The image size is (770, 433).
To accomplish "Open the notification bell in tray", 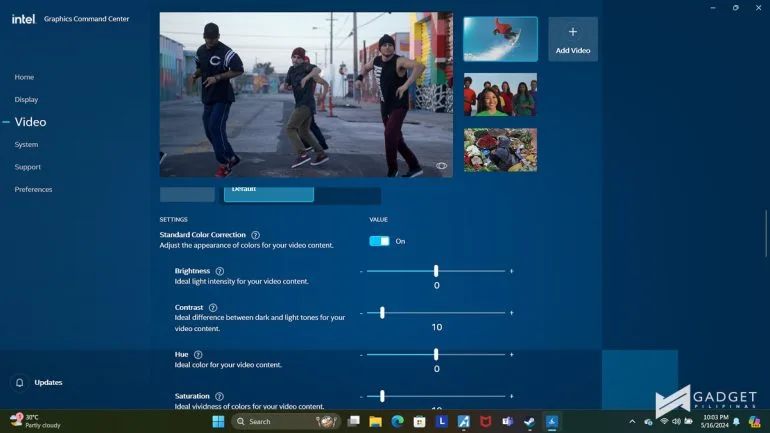I will click(736, 422).
